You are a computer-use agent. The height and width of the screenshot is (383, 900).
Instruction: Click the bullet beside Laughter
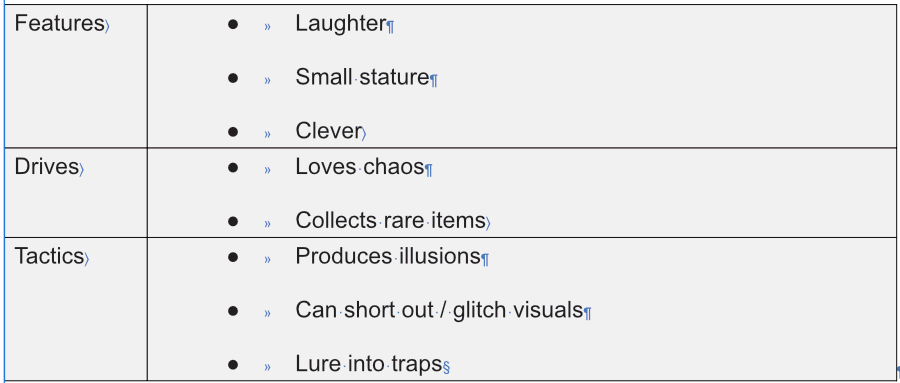232,24
